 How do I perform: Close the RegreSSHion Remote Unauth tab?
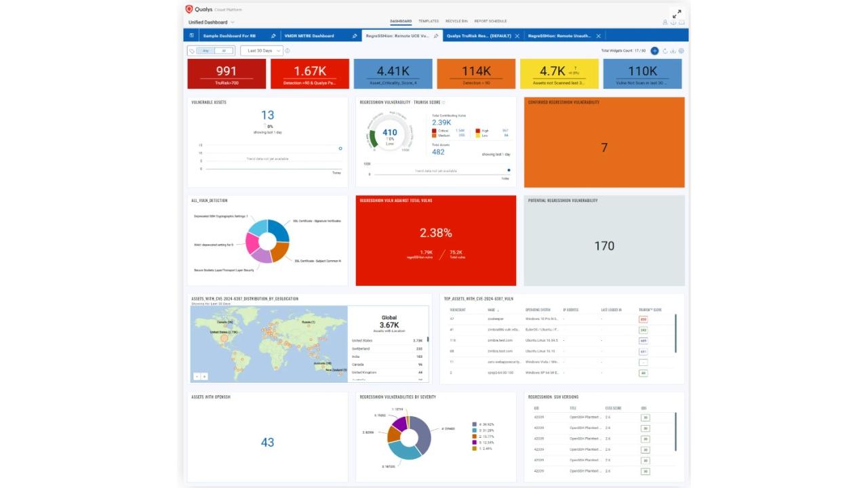pyautogui.click(x=599, y=36)
